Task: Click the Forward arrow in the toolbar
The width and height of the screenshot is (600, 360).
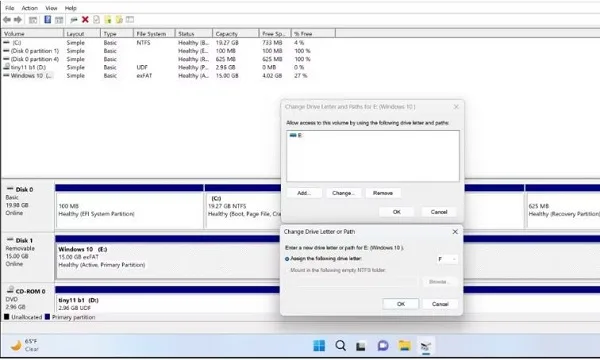Action: coord(18,20)
